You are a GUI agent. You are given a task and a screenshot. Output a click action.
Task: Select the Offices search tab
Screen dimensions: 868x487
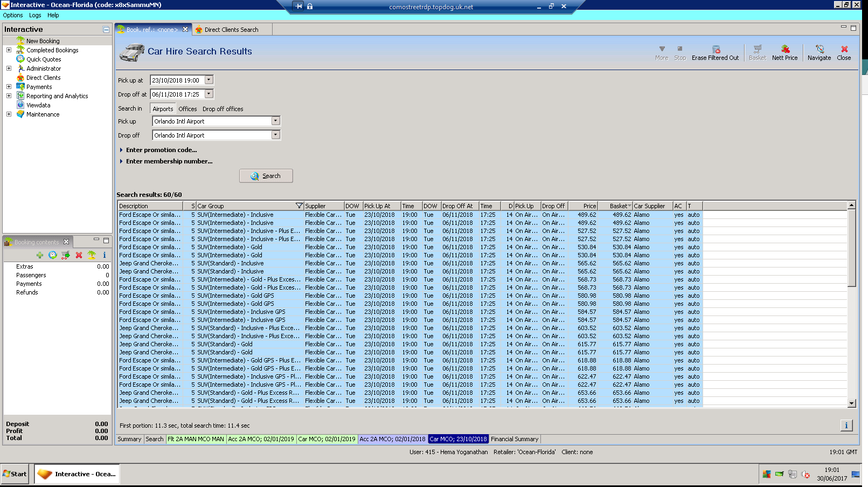tap(188, 109)
